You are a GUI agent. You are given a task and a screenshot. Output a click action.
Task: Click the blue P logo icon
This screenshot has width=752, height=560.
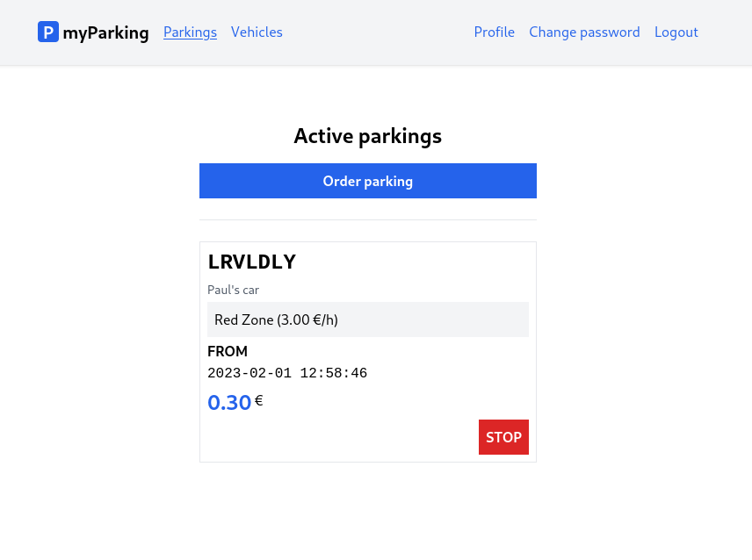48,32
